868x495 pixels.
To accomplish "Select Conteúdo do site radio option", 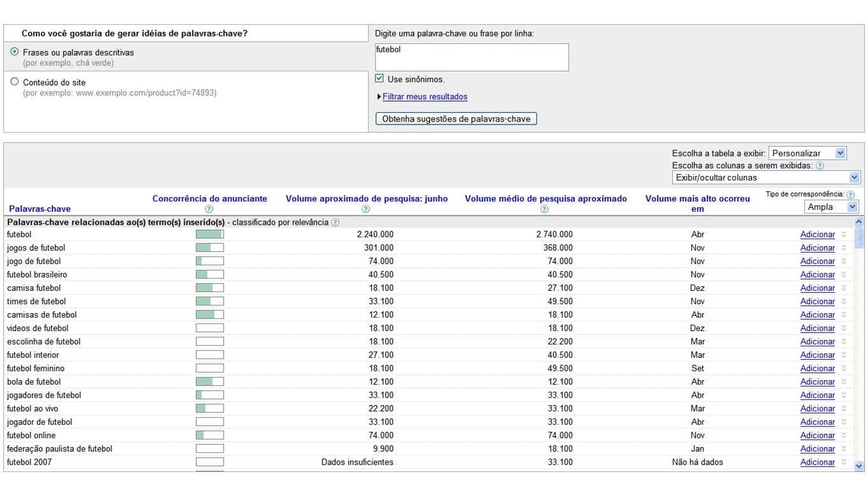I will click(x=15, y=82).
